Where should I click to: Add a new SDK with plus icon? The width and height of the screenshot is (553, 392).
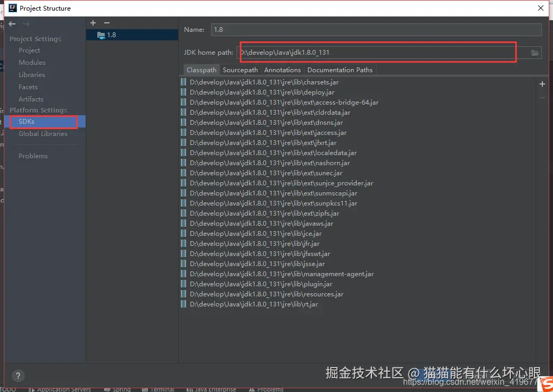93,23
